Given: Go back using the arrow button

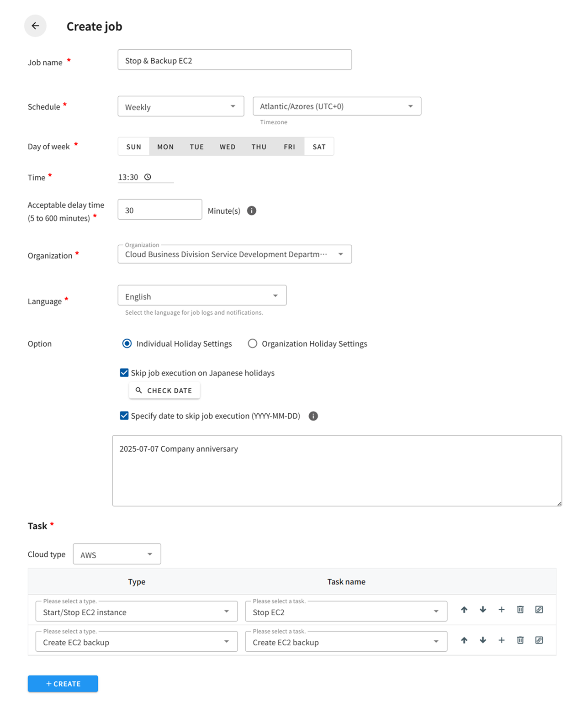Looking at the screenshot, I should 35,26.
